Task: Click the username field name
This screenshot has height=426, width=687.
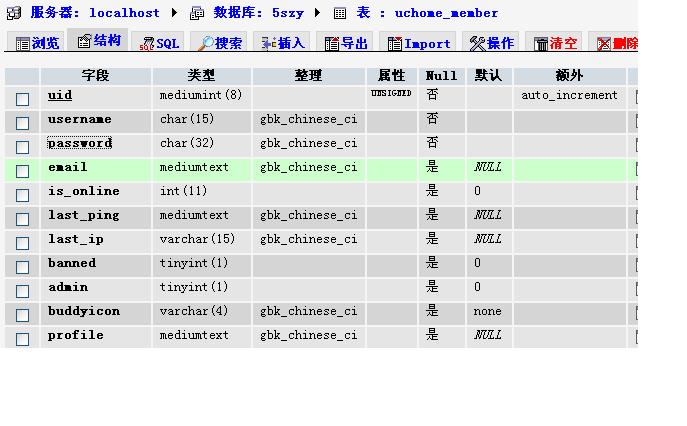Action: pyautogui.click(x=80, y=119)
